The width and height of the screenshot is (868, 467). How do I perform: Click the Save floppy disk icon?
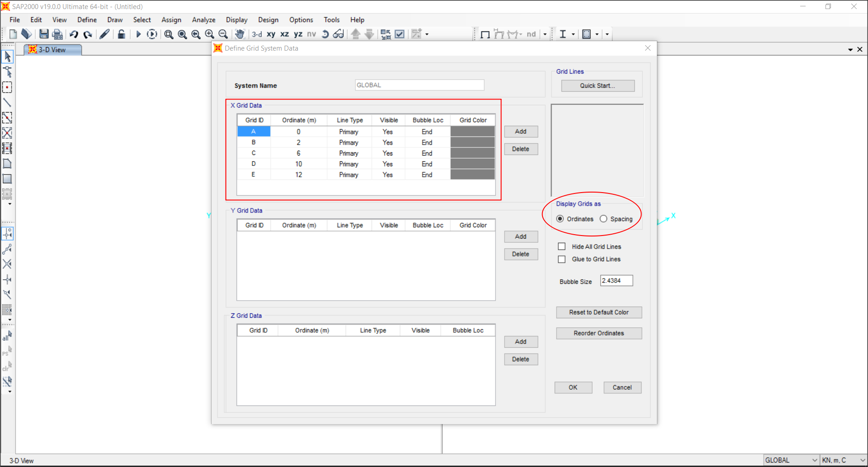[44, 34]
